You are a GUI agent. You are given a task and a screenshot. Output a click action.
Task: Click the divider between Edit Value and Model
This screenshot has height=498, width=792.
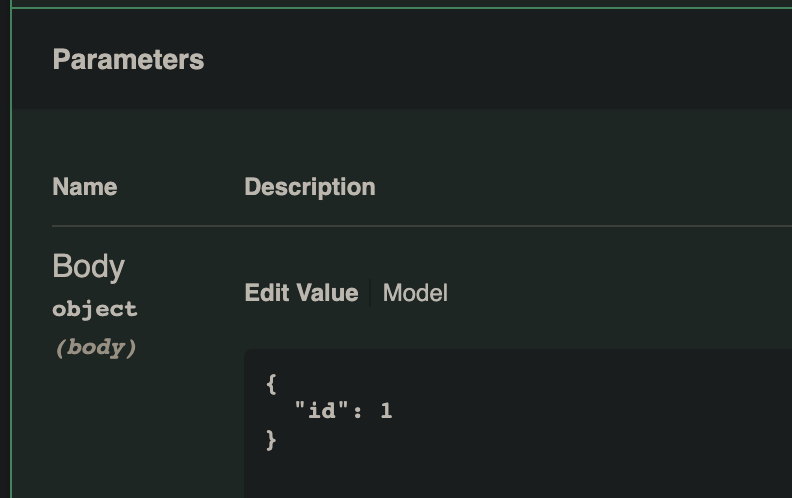[x=371, y=293]
